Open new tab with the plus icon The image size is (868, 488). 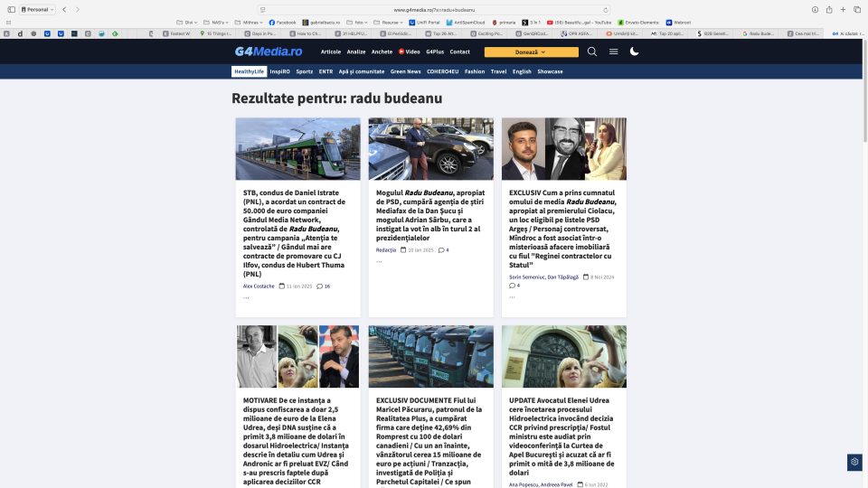pos(843,9)
